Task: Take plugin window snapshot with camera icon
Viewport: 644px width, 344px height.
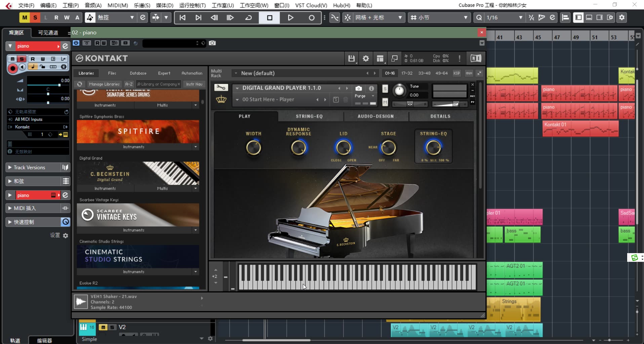Action: pyautogui.click(x=212, y=43)
